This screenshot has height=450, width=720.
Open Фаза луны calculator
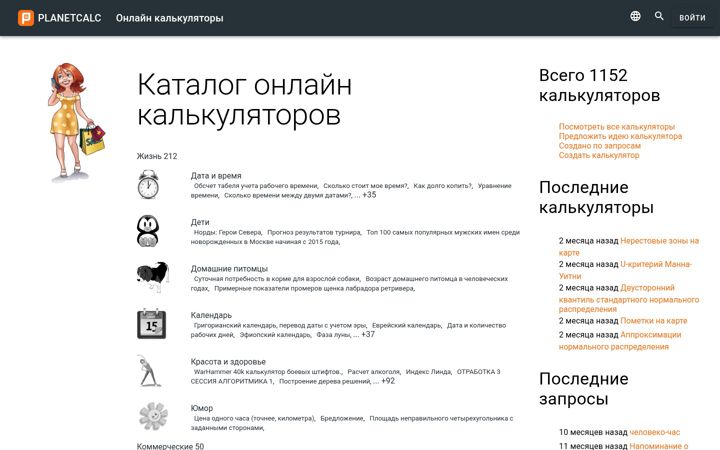(x=334, y=335)
